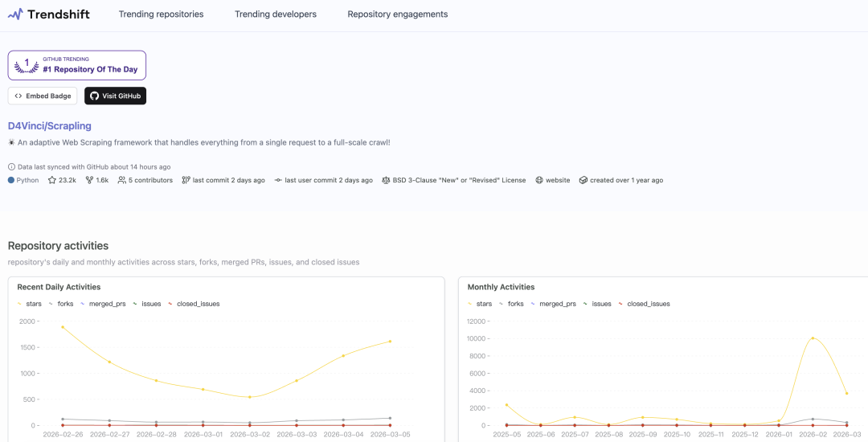Click the 2026-02 peak point on Monthly chart
The width and height of the screenshot is (868, 442).
tap(813, 338)
